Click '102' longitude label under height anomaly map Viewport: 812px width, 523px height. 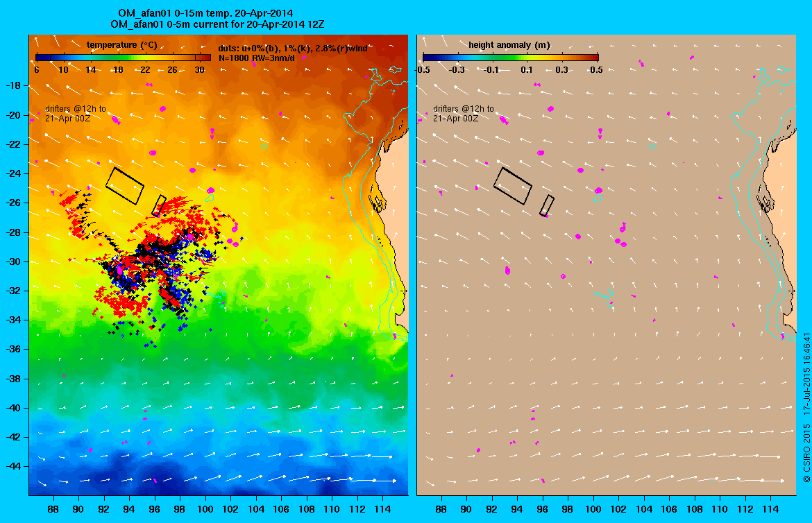[x=618, y=509]
